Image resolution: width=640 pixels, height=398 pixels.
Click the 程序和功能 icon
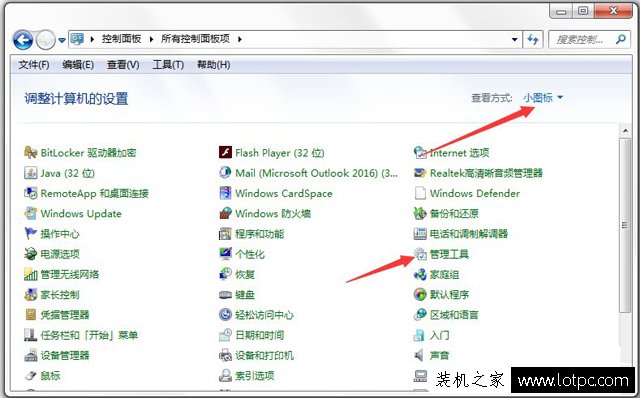coord(225,233)
